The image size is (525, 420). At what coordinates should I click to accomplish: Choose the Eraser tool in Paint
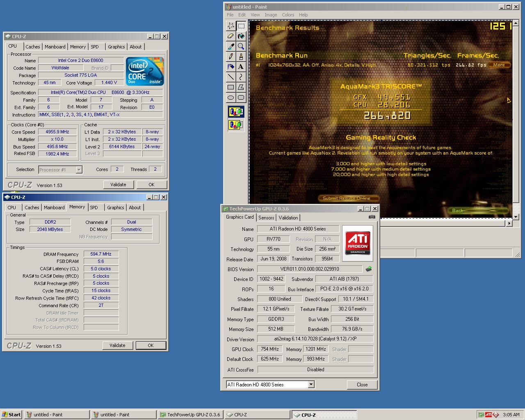(231, 36)
